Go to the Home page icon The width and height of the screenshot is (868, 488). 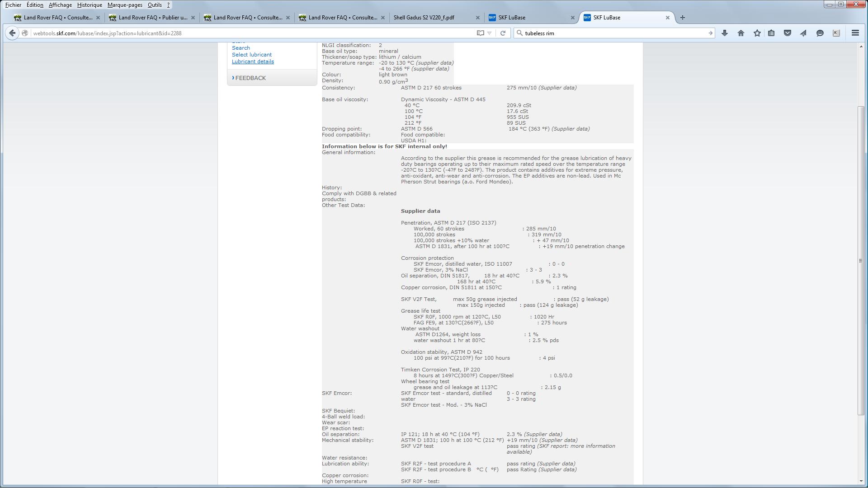tap(741, 33)
